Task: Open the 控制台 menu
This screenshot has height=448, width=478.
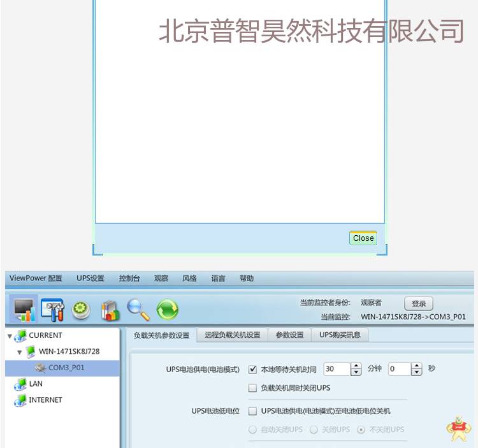Action: pyautogui.click(x=129, y=278)
